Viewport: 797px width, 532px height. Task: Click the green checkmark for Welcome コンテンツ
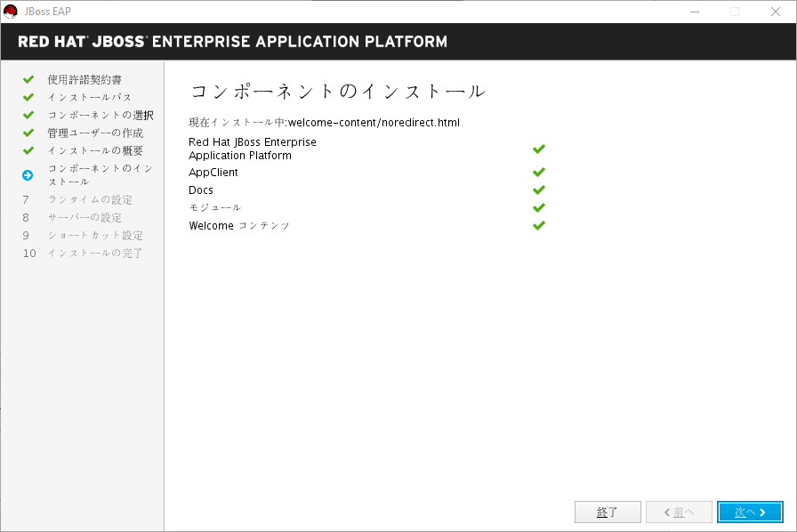[539, 225]
